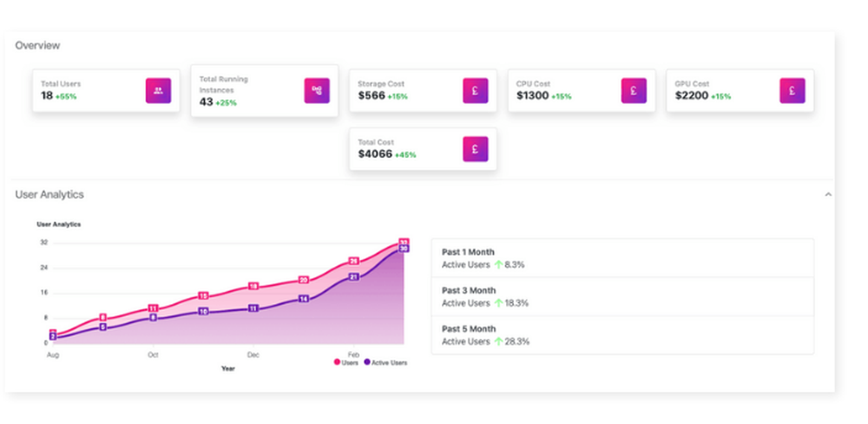Screen dimensions: 868x424
Task: Click the CPU Cost pound icon
Action: coord(634,91)
